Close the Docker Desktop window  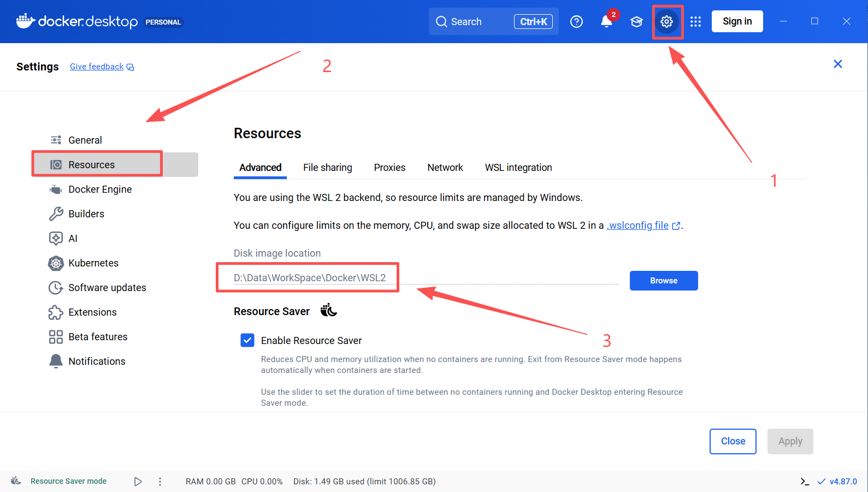(x=846, y=21)
